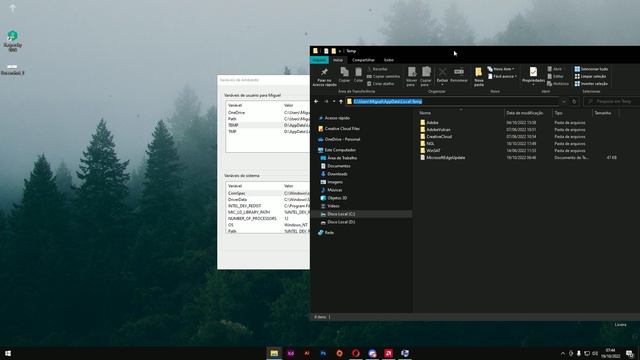Click the Back navigation arrow

tap(316, 101)
